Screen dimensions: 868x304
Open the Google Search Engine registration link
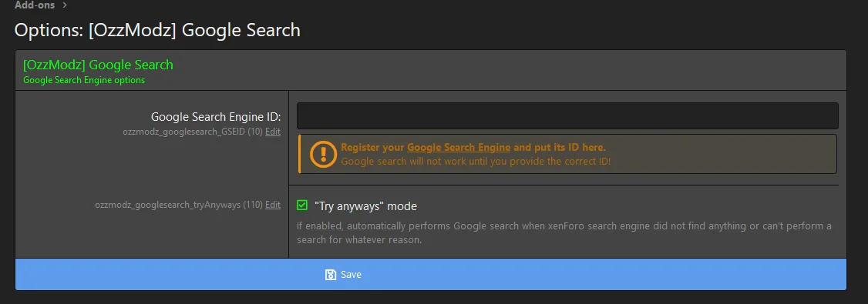tap(459, 148)
